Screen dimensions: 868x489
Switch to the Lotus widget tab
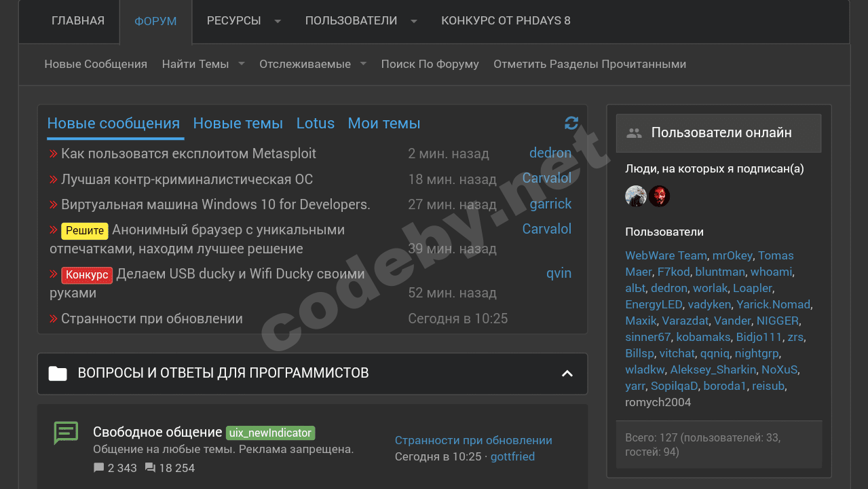(315, 123)
